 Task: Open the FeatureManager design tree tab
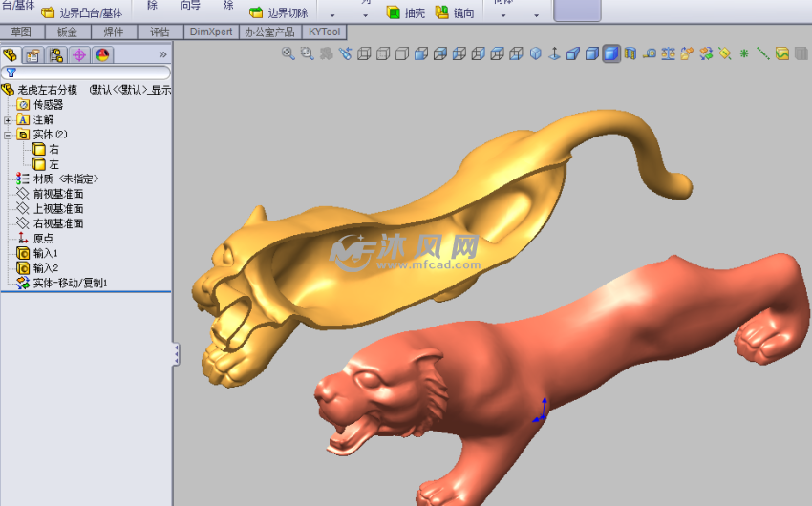tap(11, 55)
